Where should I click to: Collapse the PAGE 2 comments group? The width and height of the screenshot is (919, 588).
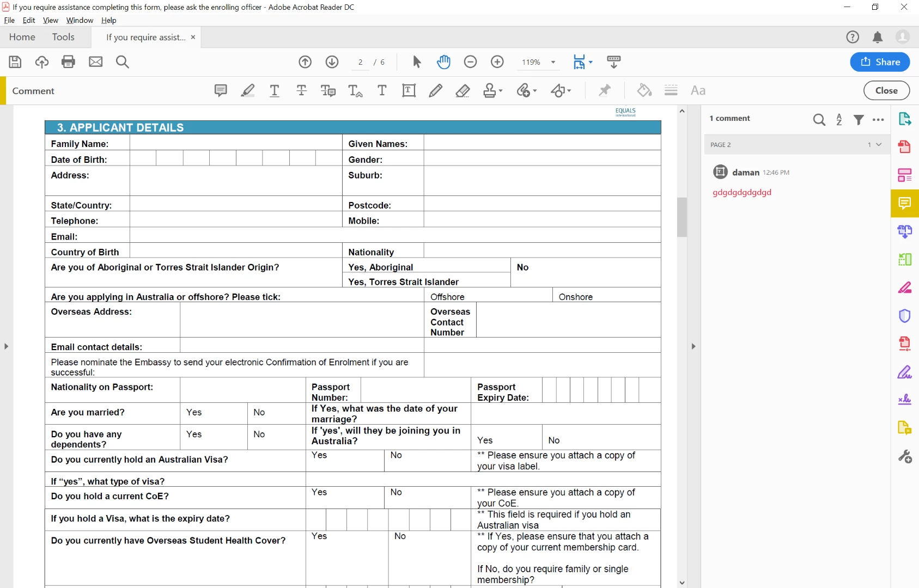pos(879,145)
